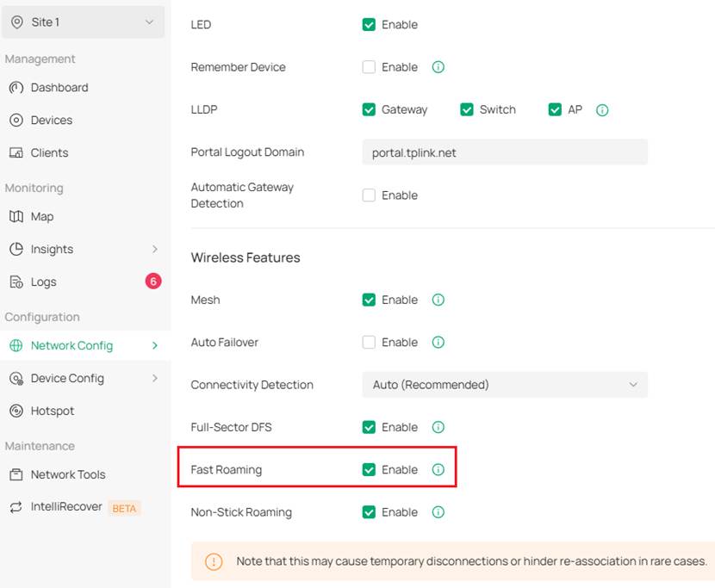Click the Hotspot target icon
Viewport: 715px width, 588px height.
coord(16,411)
